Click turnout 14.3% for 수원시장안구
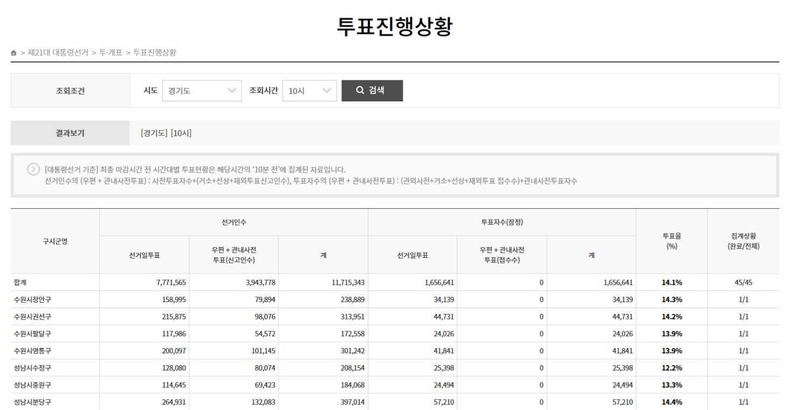Image resolution: width=790 pixels, height=410 pixels. click(672, 300)
